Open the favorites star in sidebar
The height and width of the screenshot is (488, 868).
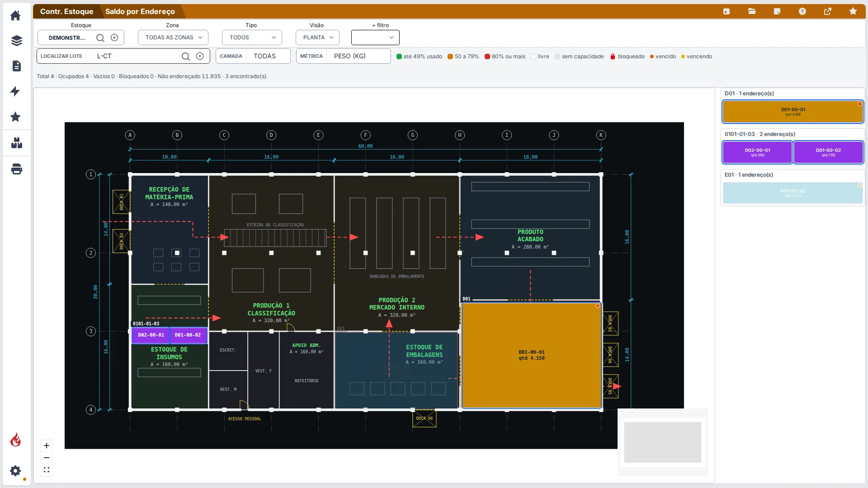tap(15, 117)
